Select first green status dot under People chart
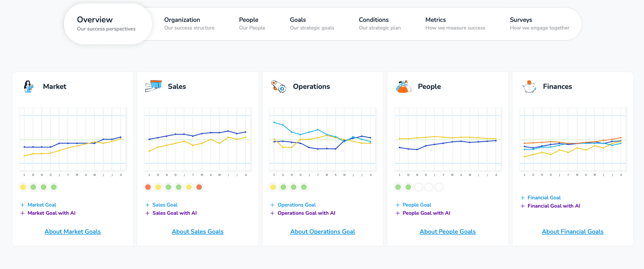The width and height of the screenshot is (644, 269). click(398, 187)
